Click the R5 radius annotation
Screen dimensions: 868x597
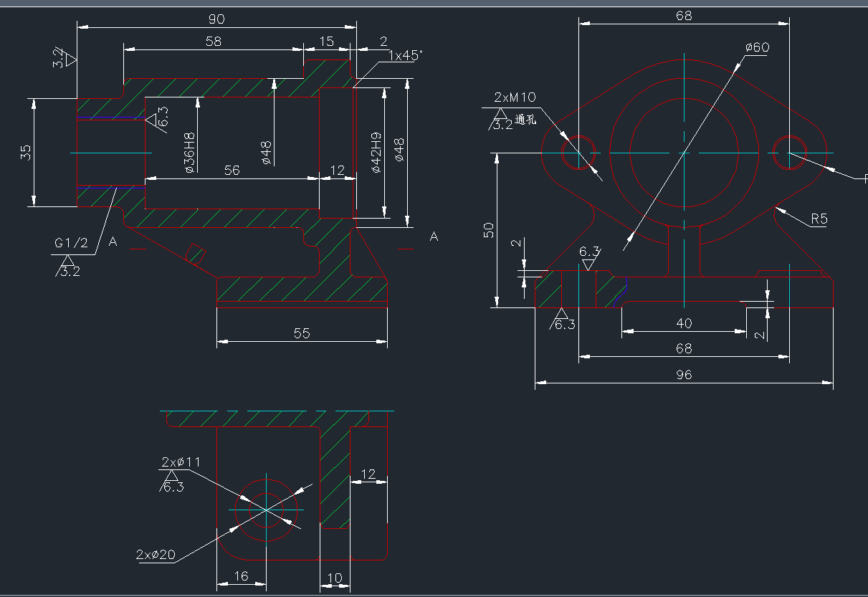pos(819,219)
